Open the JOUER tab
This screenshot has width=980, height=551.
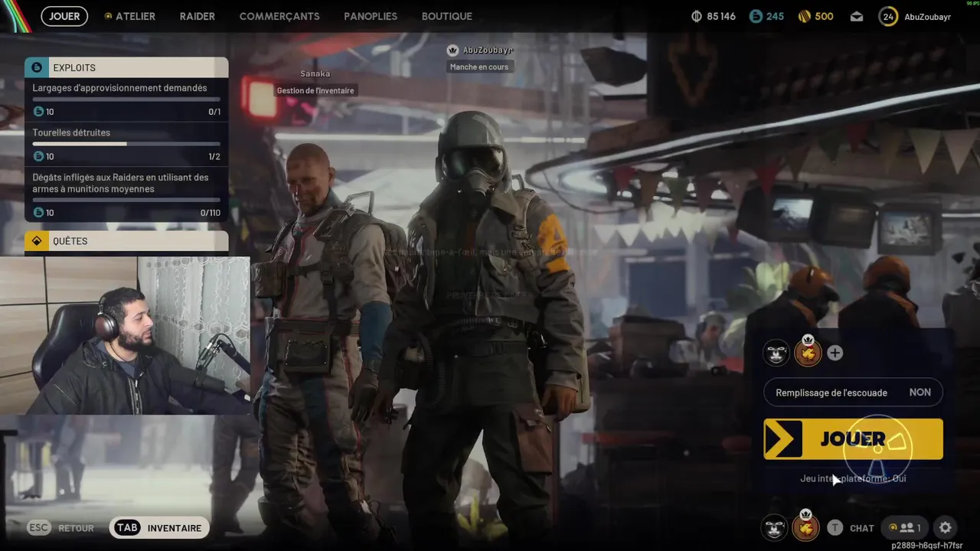click(64, 16)
